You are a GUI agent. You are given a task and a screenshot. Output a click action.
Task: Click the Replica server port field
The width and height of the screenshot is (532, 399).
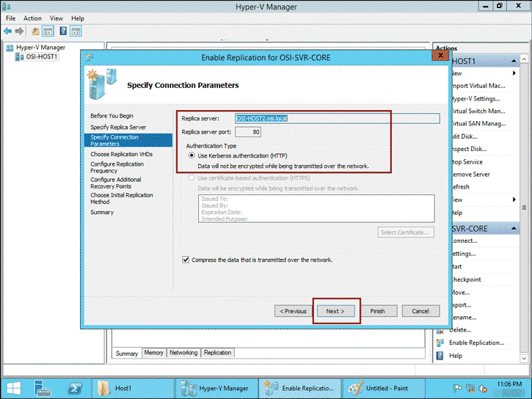[248, 132]
